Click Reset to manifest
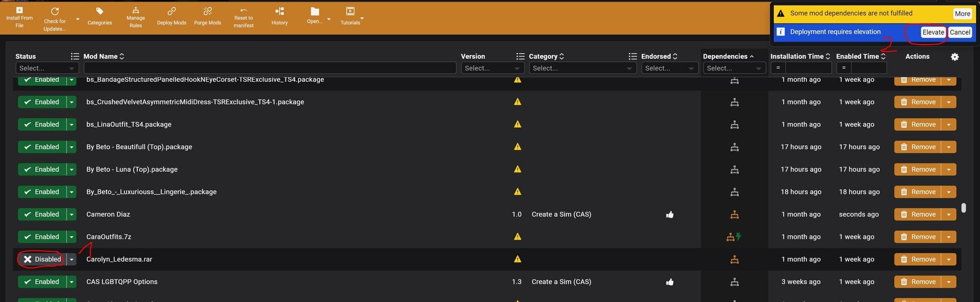 click(x=243, y=17)
